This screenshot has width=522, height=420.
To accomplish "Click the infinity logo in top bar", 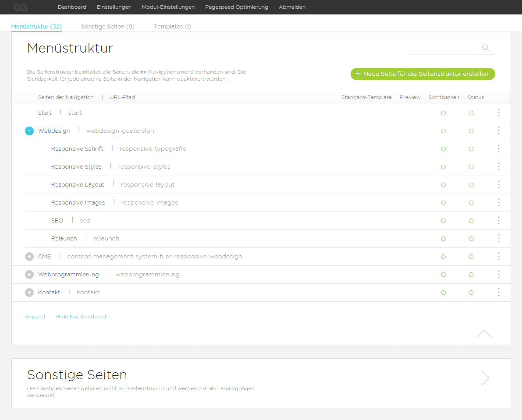I will [x=21, y=7].
